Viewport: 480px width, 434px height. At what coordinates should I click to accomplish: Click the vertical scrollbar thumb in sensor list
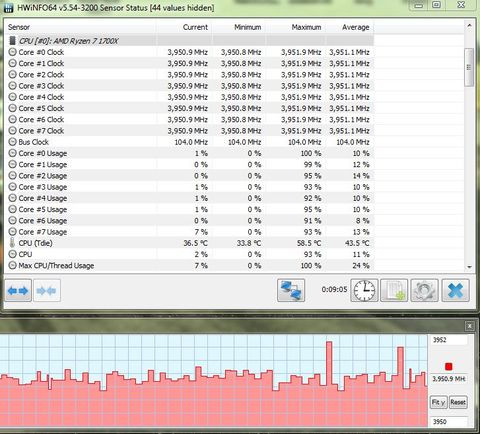[x=469, y=67]
